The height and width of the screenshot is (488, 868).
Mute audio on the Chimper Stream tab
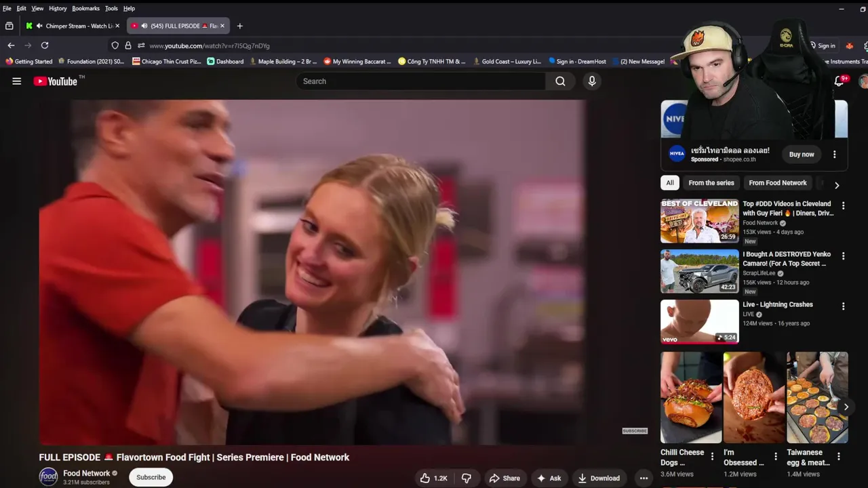click(x=39, y=26)
